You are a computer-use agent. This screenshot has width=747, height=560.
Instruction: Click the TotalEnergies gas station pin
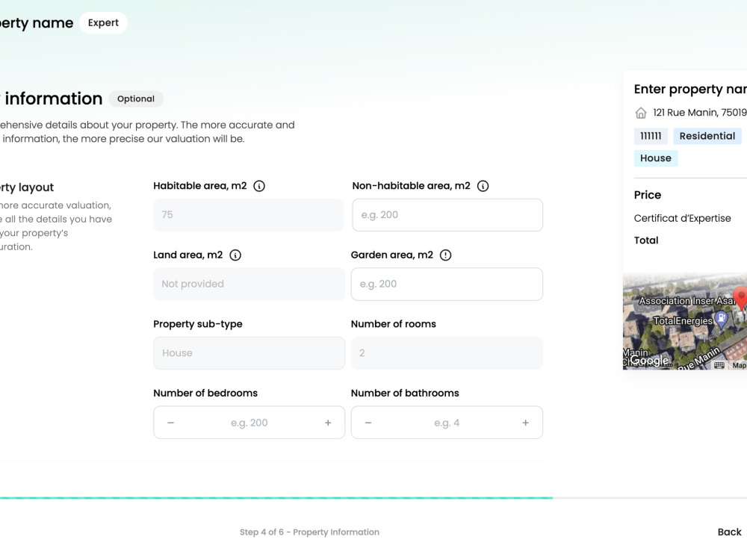(722, 318)
